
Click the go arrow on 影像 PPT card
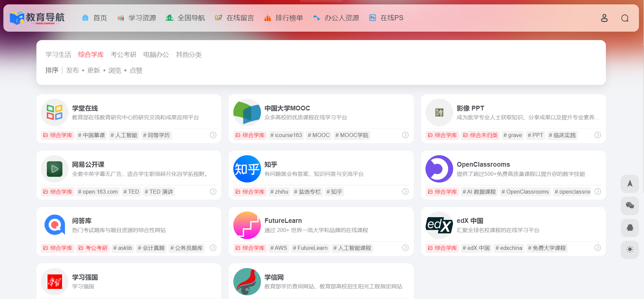click(x=597, y=135)
